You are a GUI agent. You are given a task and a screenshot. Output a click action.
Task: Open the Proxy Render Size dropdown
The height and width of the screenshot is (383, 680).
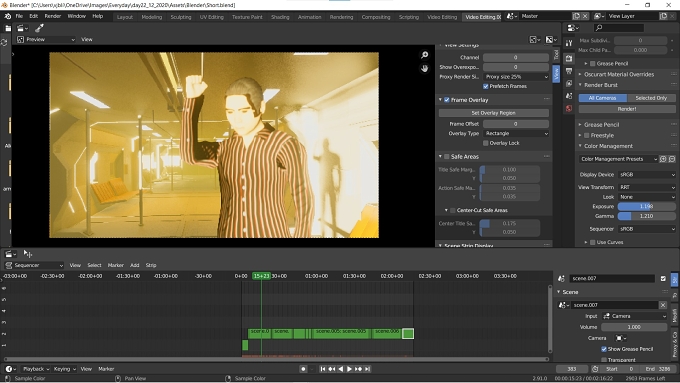tap(516, 77)
